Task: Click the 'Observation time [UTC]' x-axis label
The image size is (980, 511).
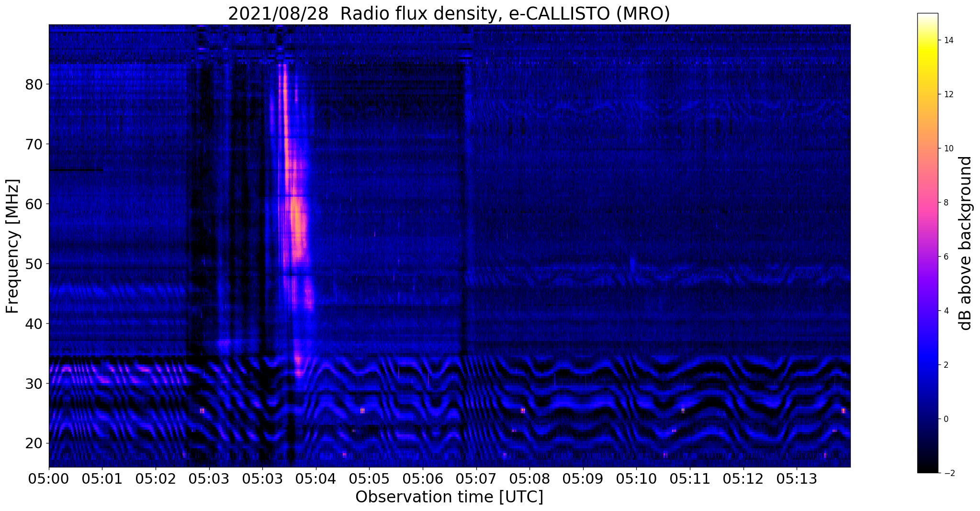Action: click(x=449, y=497)
